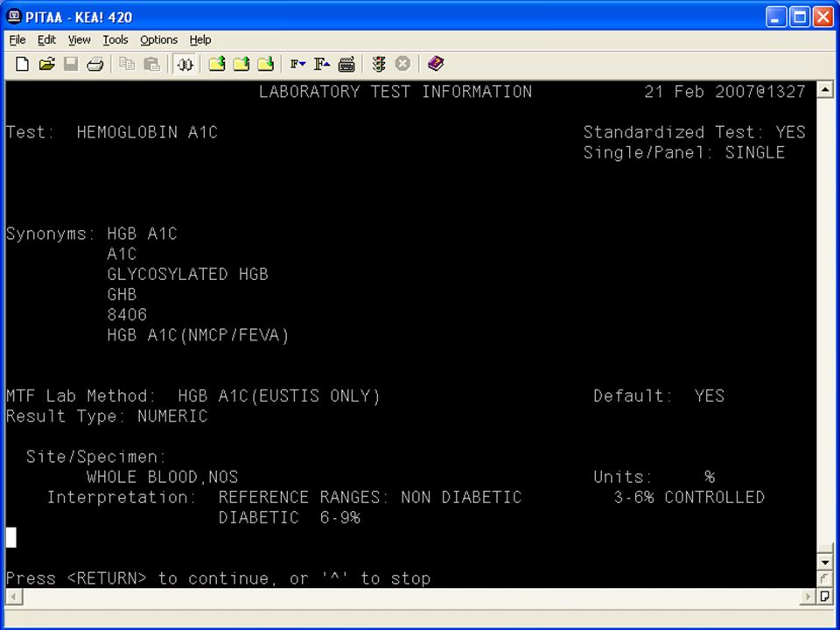Click the small icon below the scrollbar down arrow
Viewport: 840px width, 630px height.
pyautogui.click(x=825, y=579)
